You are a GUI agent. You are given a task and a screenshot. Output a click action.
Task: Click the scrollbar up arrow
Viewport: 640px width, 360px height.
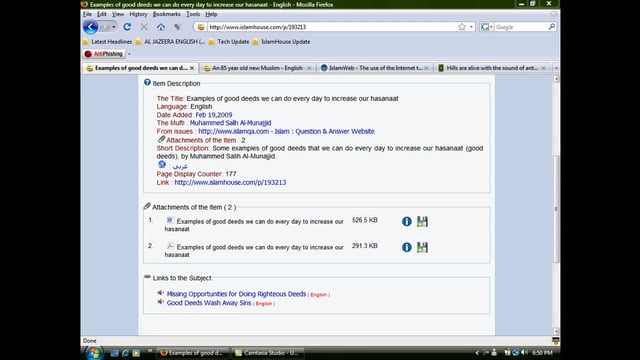[556, 79]
